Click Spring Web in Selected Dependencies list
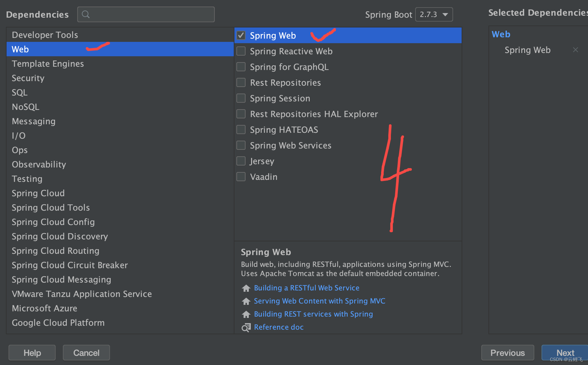This screenshot has width=588, height=365. 527,50
